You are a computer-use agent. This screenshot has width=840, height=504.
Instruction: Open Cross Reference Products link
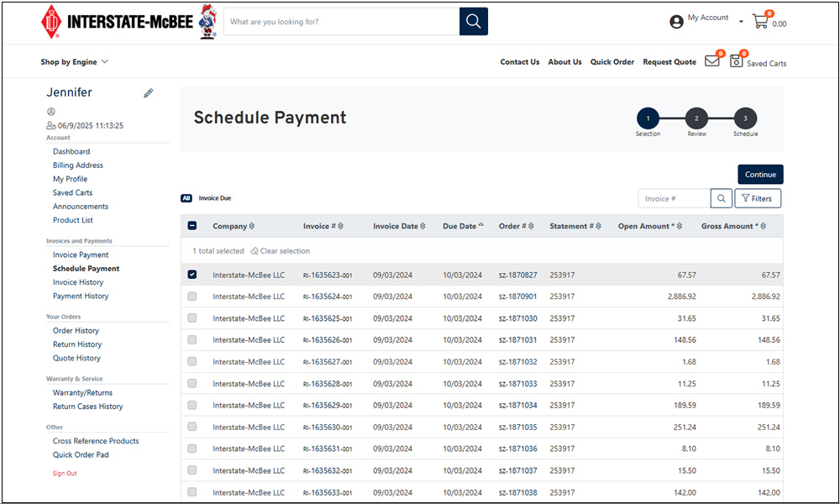96,441
